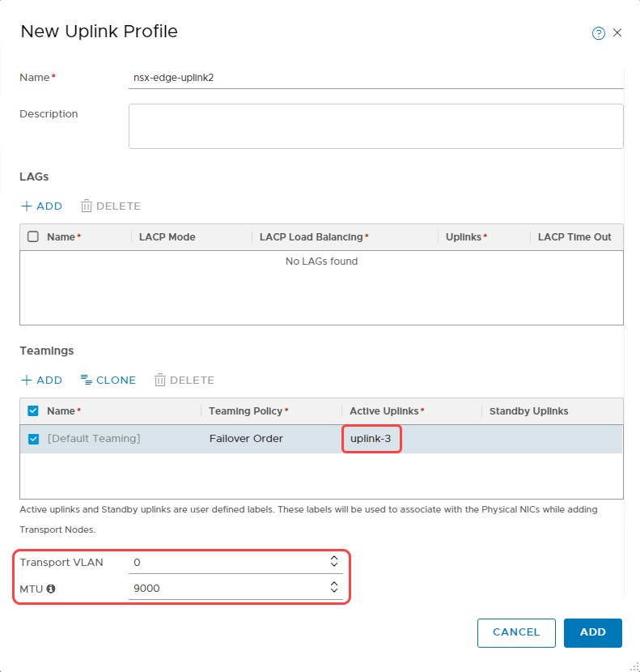Click the Name field containing nsx-edge-uplink2

(243, 77)
